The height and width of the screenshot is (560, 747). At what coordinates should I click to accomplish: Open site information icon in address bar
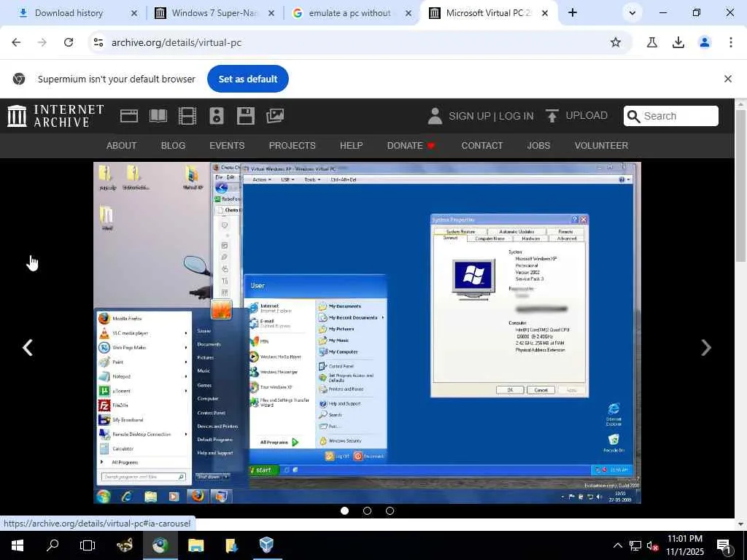tap(98, 42)
